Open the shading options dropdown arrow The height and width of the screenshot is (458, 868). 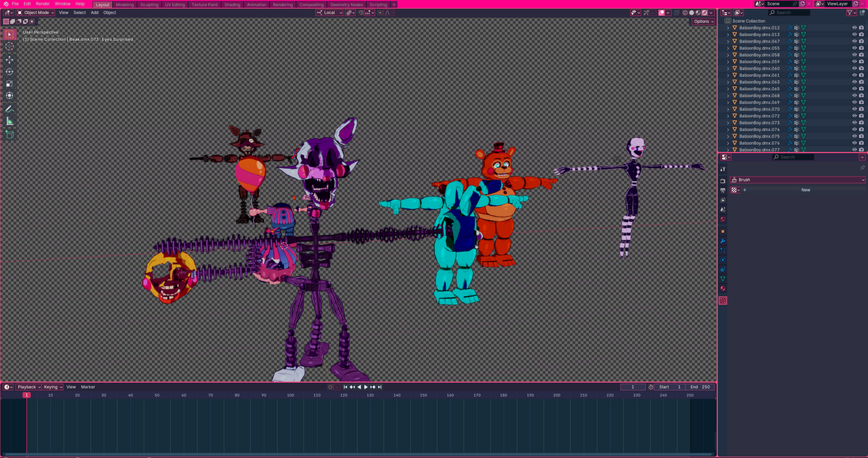(712, 12)
